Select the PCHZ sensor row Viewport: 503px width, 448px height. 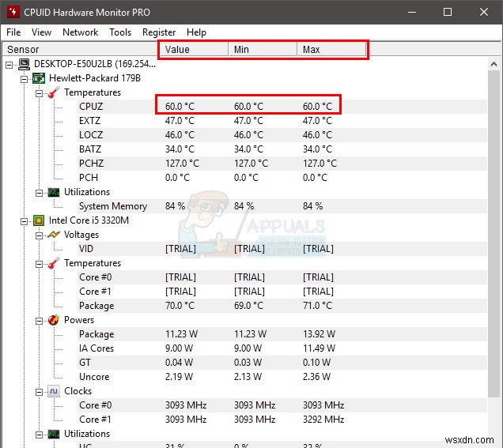(x=282, y=164)
